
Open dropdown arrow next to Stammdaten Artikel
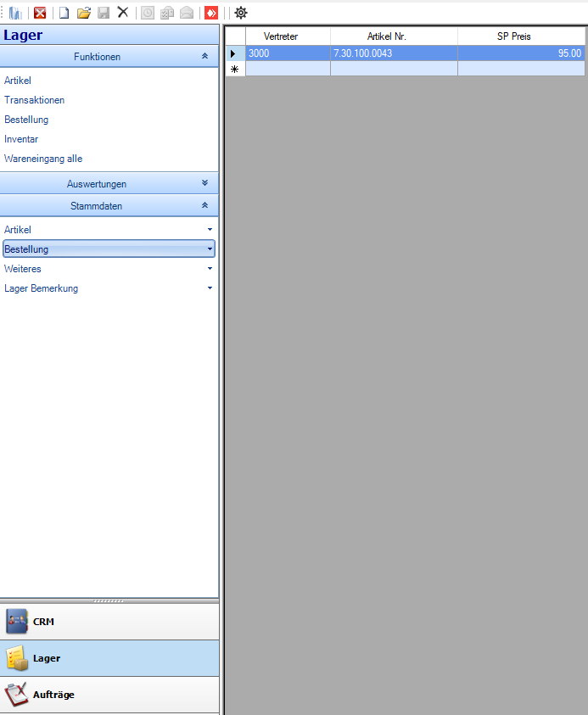click(210, 229)
